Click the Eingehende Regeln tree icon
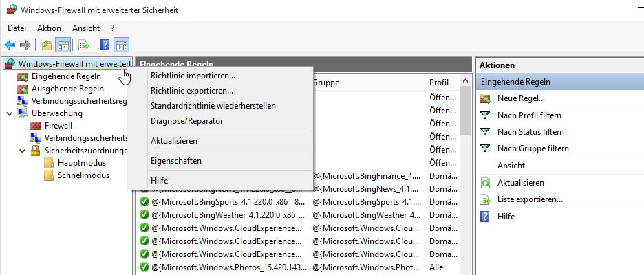644x275 pixels. click(23, 77)
